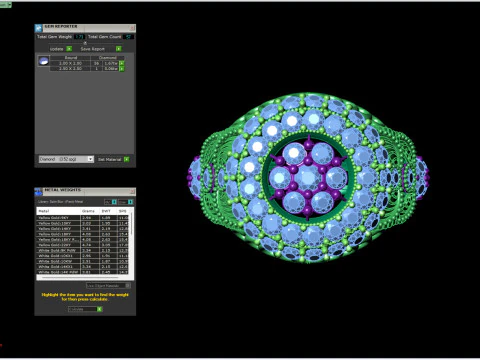The height and width of the screenshot is (360, 480).
Task: Select the Yellow Gold 22KY row
Action: click(82, 245)
